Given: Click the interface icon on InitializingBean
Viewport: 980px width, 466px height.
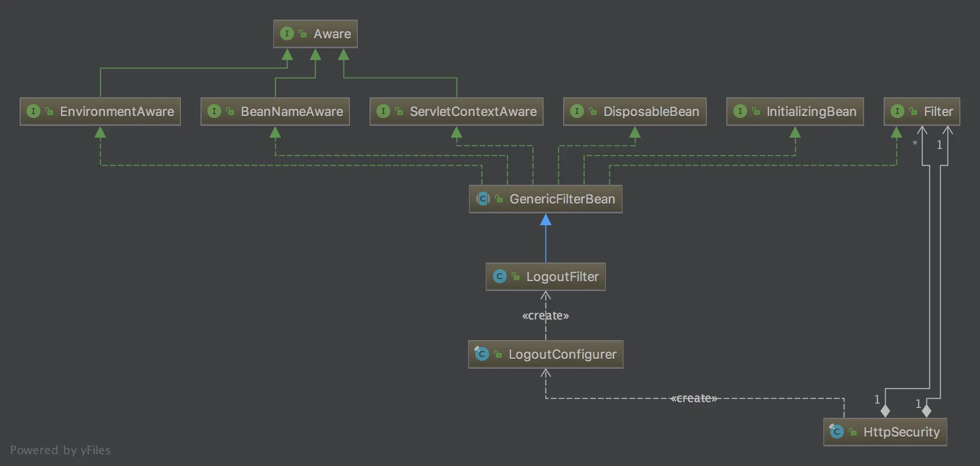Looking at the screenshot, I should point(740,111).
